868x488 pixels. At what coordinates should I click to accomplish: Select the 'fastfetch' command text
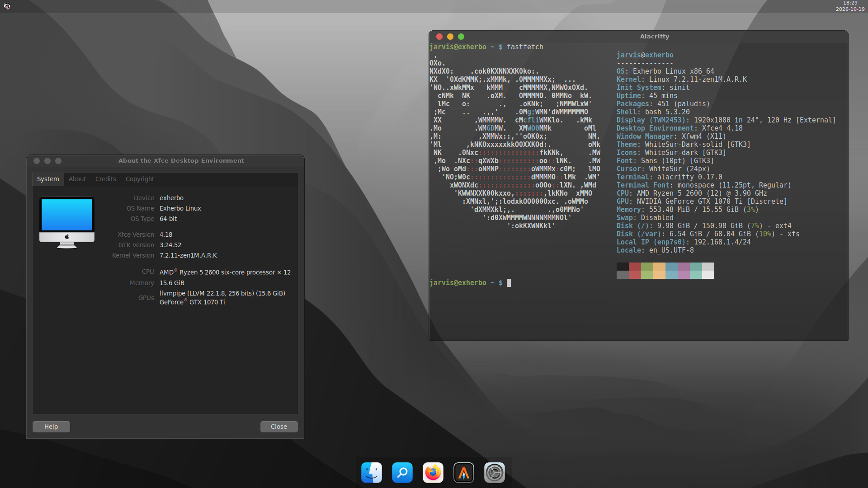(525, 47)
